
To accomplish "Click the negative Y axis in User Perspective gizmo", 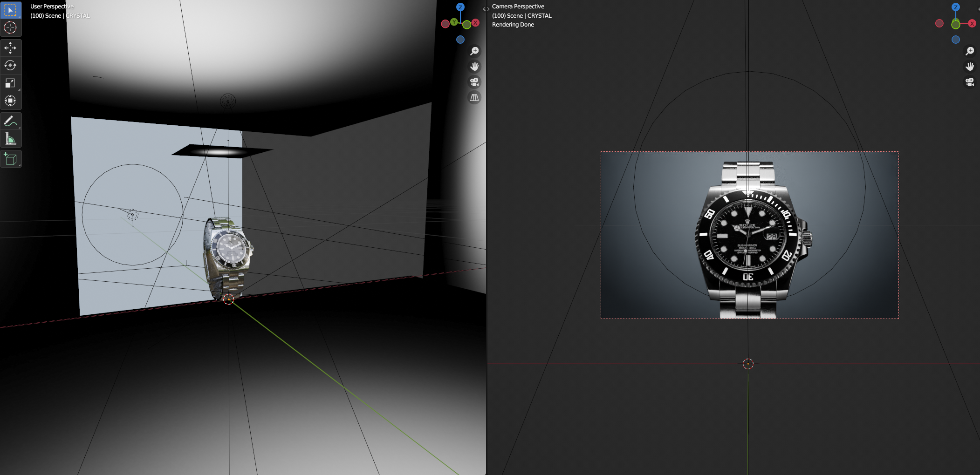I will [x=467, y=25].
